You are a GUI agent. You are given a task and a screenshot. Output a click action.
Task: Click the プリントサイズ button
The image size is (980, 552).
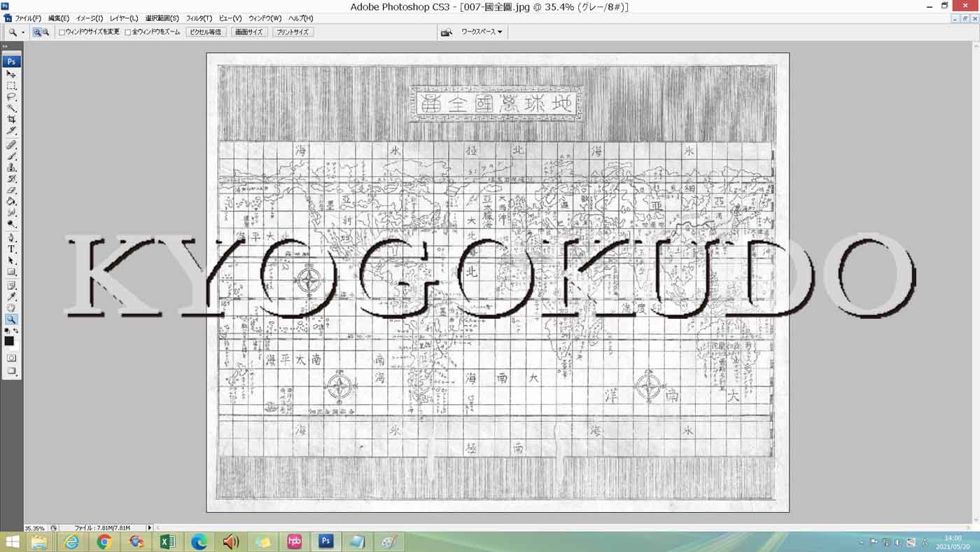293,32
